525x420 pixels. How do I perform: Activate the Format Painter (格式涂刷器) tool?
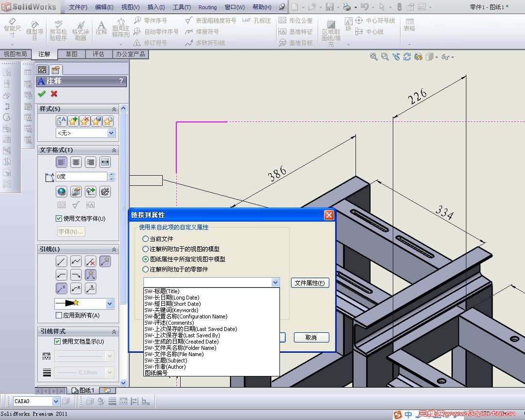click(80, 30)
